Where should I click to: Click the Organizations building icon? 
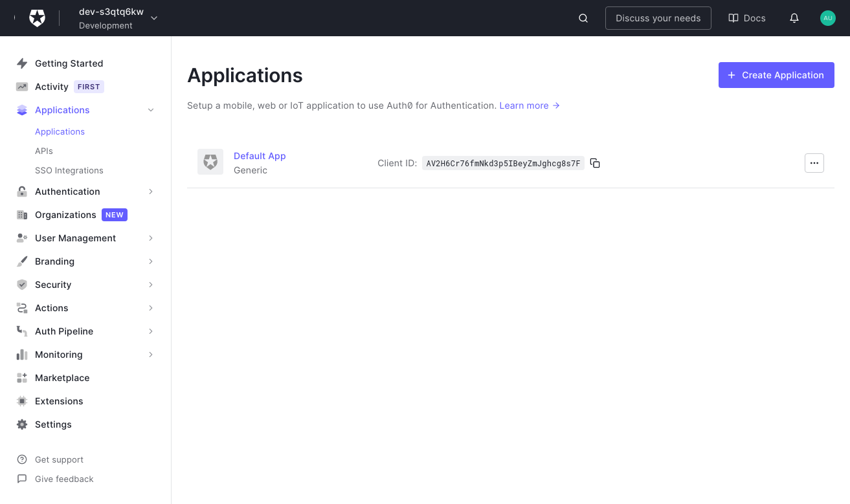[x=22, y=215]
